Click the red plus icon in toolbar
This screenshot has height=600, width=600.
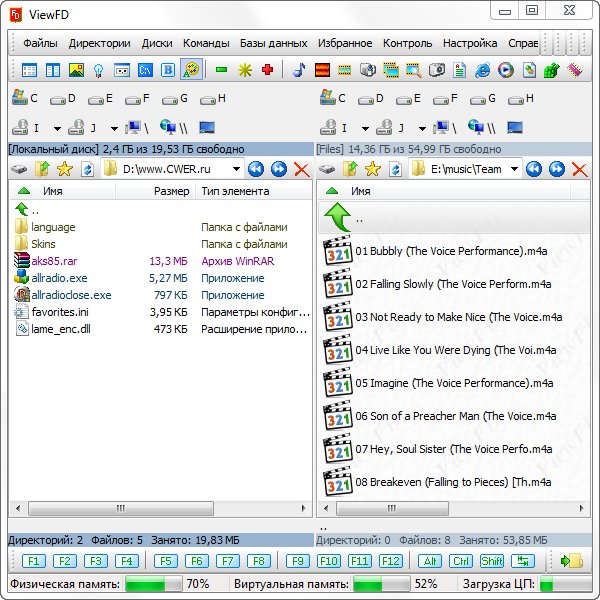[267, 70]
